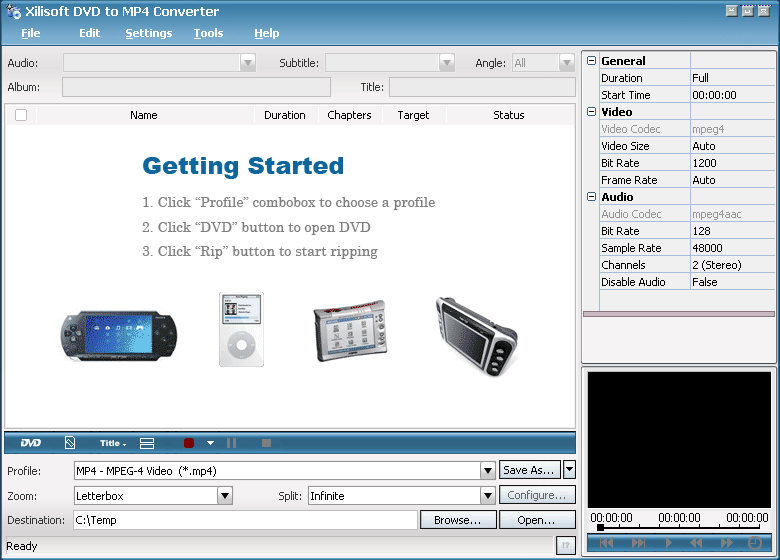Click the Target column header

(x=413, y=115)
